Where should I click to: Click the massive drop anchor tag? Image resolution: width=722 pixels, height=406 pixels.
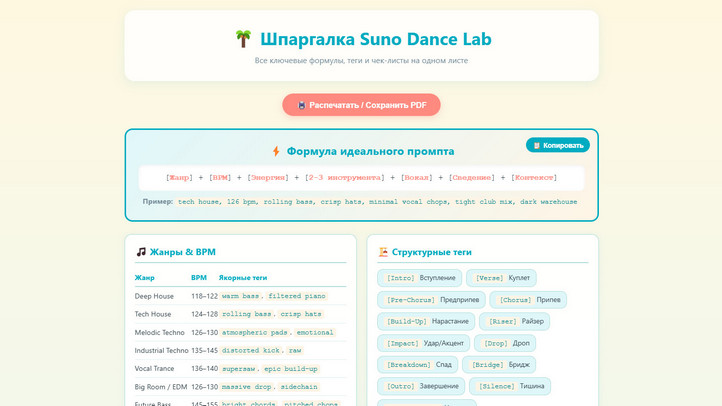247,387
